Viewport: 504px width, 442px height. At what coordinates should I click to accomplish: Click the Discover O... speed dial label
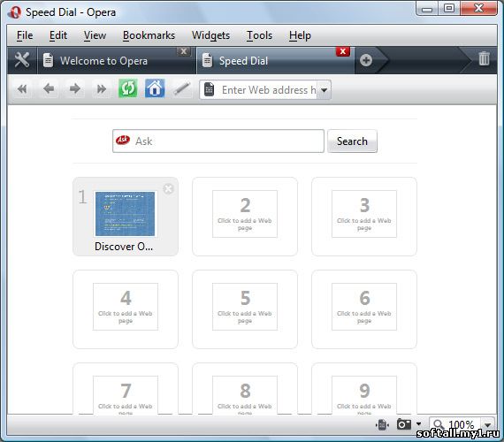(x=124, y=247)
